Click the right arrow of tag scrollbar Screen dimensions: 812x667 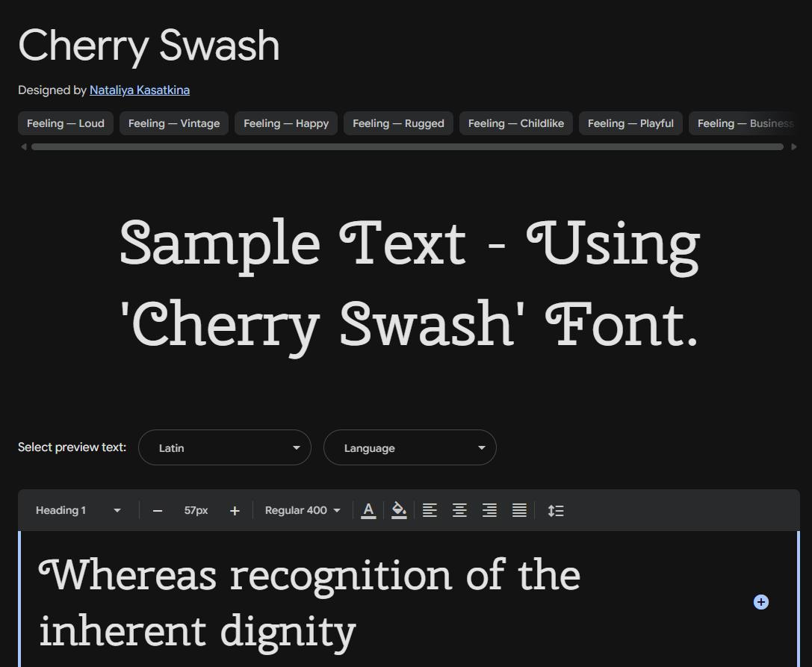pyautogui.click(x=794, y=147)
